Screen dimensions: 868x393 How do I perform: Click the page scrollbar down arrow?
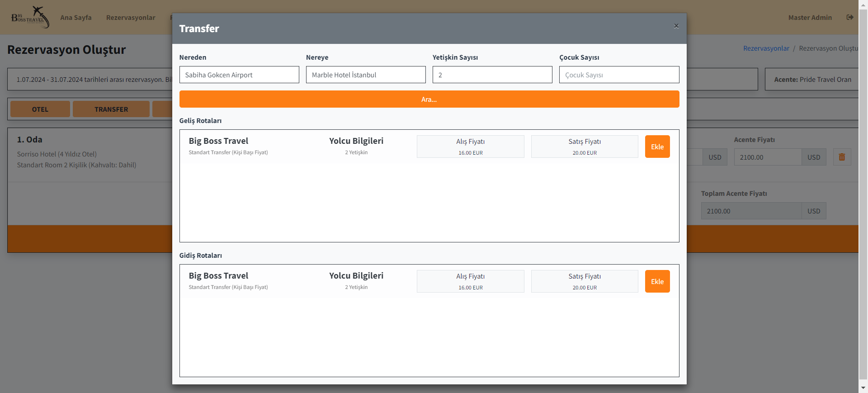pyautogui.click(x=863, y=388)
